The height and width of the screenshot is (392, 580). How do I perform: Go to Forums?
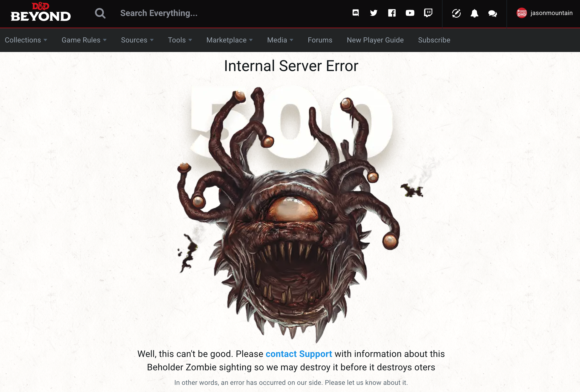pos(320,40)
